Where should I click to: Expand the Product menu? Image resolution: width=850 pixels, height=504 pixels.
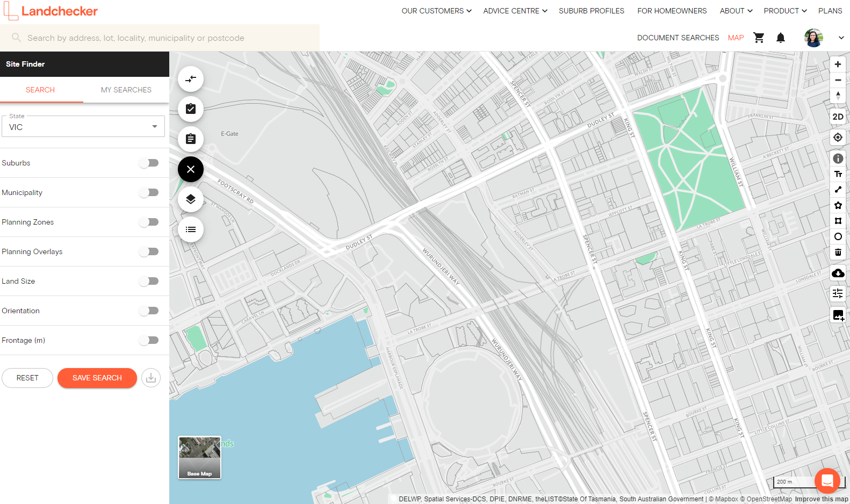click(786, 11)
